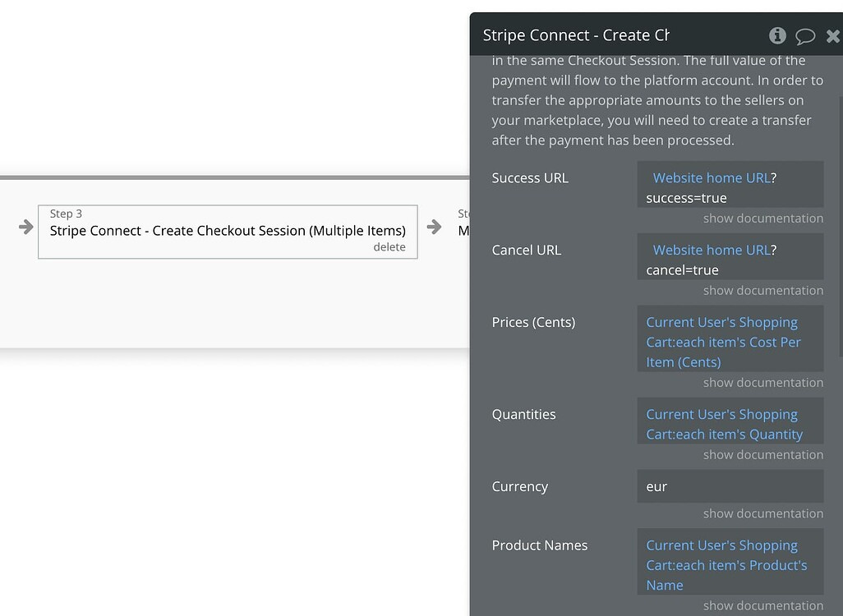Click the Prices (Cents) label
Viewport: 843px width, 616px height.
click(533, 322)
